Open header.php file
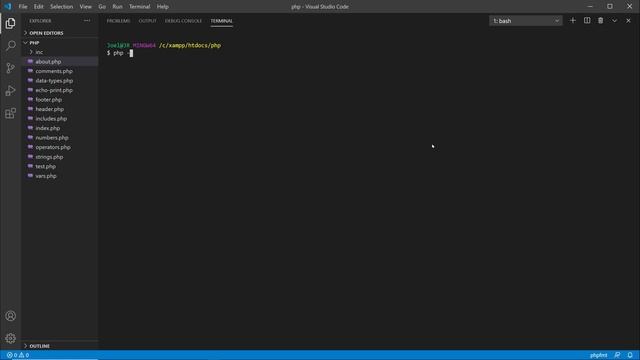The width and height of the screenshot is (640, 360). pos(60,109)
